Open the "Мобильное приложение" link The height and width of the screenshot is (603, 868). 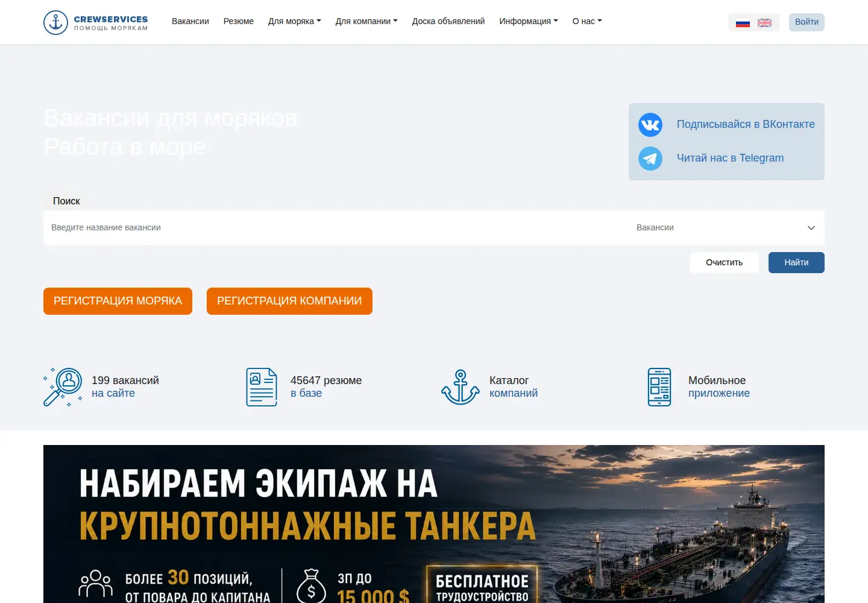(x=719, y=387)
